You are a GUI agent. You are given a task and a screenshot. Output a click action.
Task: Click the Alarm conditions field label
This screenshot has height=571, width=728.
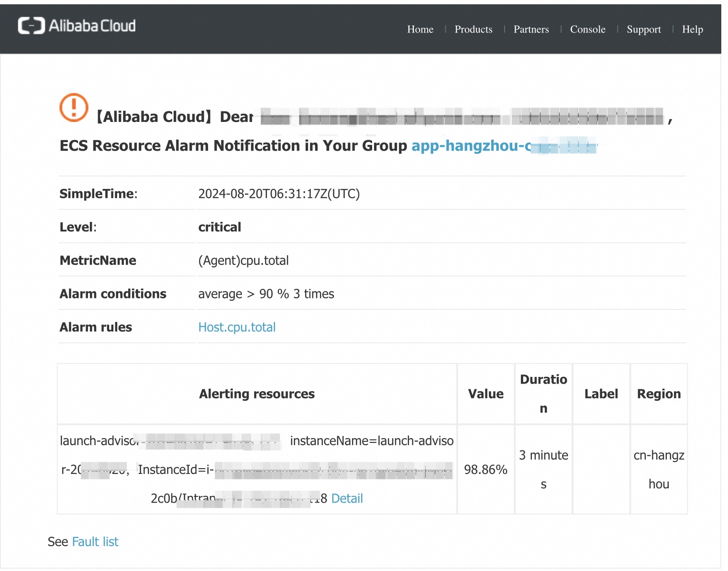click(x=113, y=294)
